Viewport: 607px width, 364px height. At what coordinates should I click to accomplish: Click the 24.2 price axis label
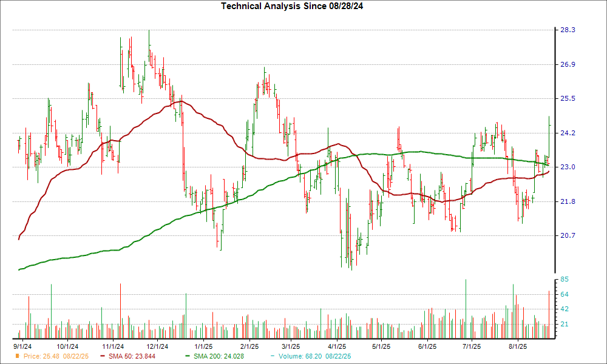pos(568,133)
